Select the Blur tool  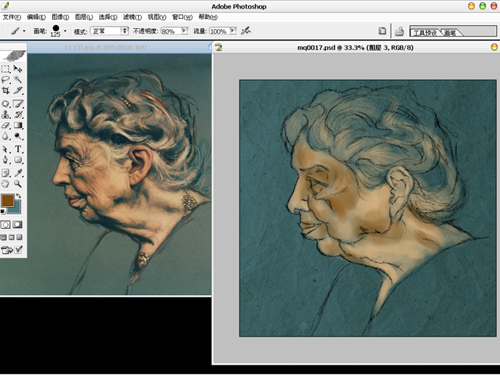coord(6,136)
